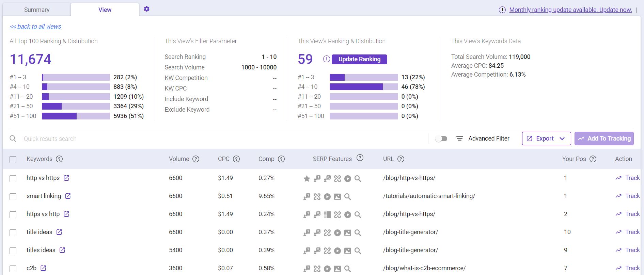This screenshot has width=644, height=275.
Task: Click the search SERP icon in title ideas row
Action: click(x=358, y=233)
